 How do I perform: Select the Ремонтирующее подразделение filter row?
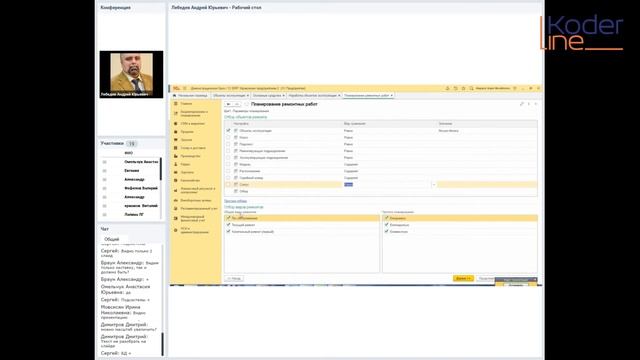point(380,151)
